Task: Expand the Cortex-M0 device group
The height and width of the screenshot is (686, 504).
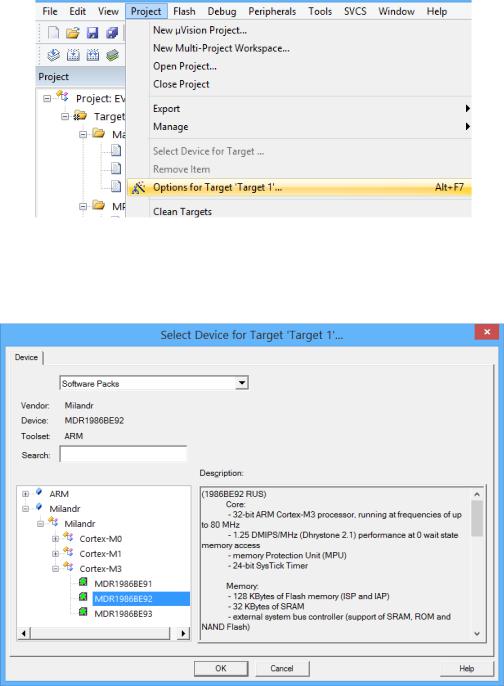Action: tap(55, 539)
